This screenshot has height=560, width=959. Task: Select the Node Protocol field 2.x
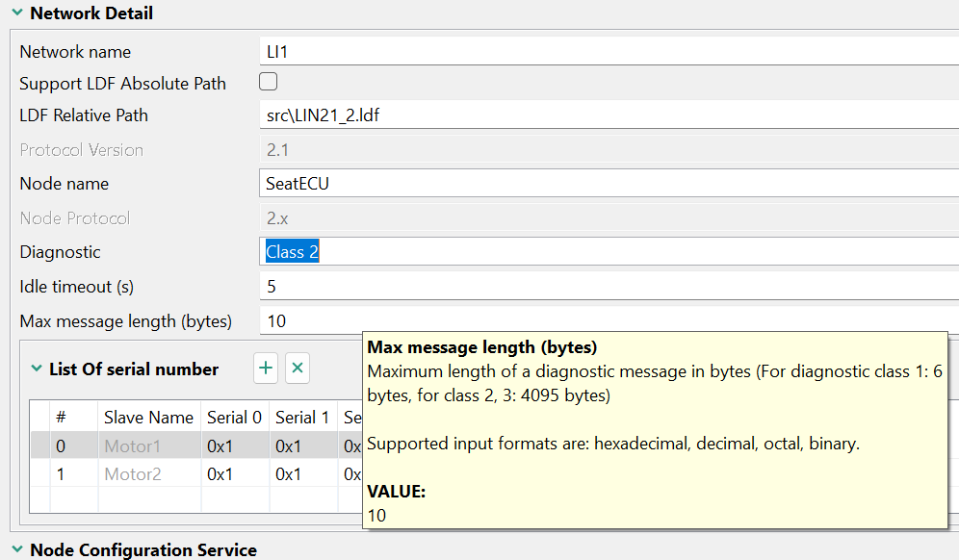click(609, 218)
